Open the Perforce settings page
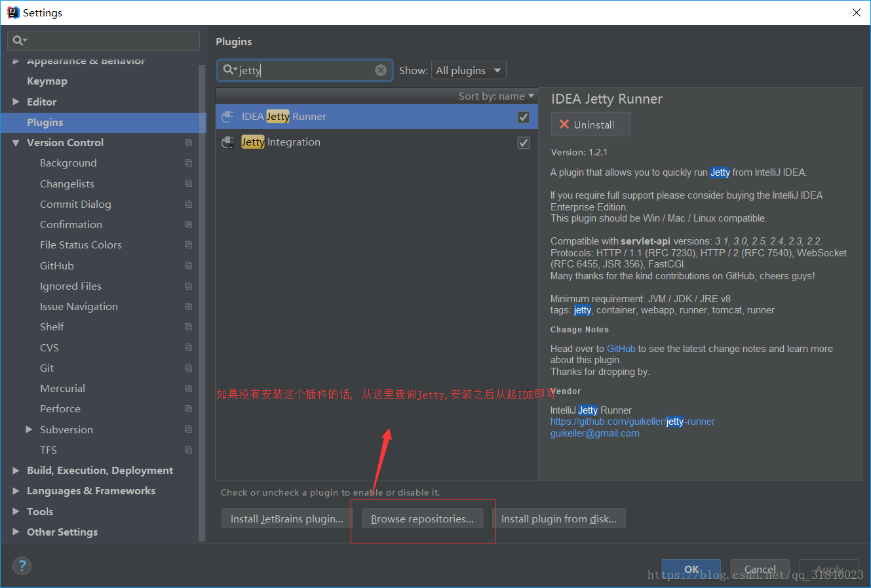Image resolution: width=871 pixels, height=588 pixels. point(60,408)
